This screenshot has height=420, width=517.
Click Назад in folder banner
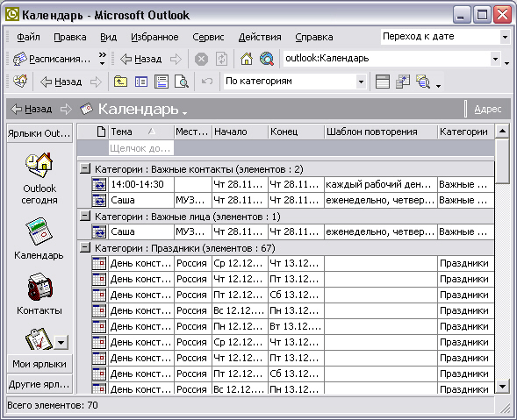click(x=32, y=109)
